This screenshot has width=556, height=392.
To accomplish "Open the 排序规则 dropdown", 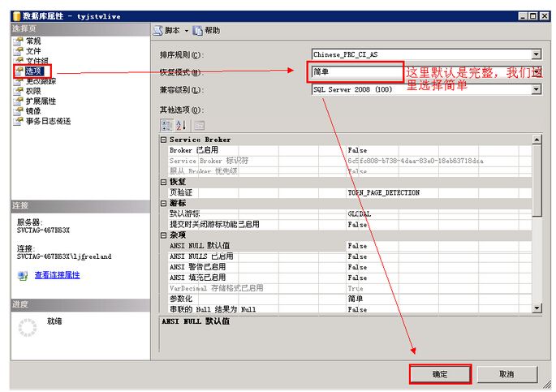I will (536, 54).
